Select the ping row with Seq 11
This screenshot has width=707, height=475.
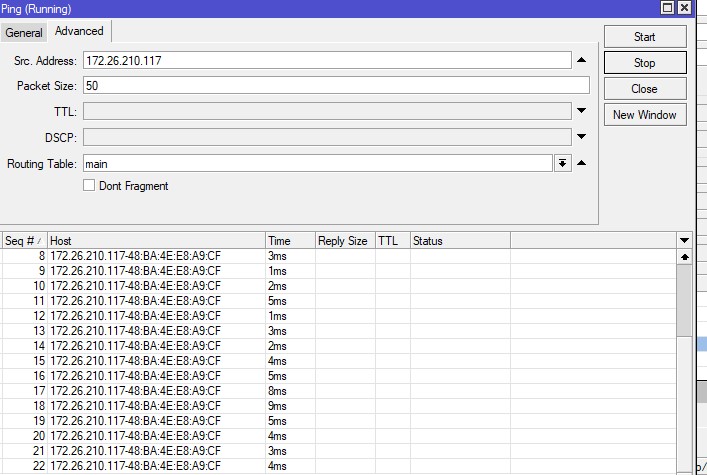[x=338, y=301]
